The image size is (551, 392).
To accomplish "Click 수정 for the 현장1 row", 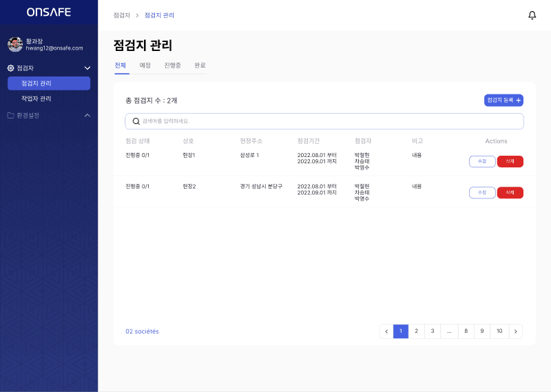I will 482,161.
